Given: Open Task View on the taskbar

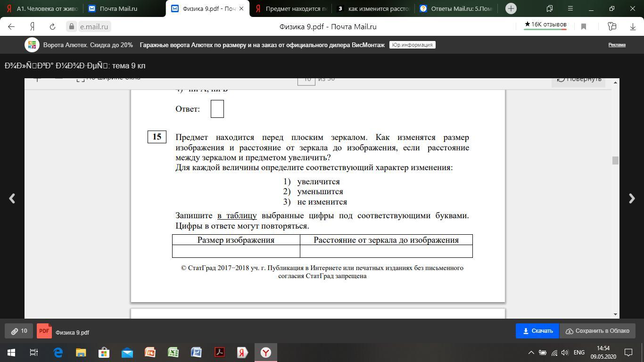Looking at the screenshot, I should point(34,352).
